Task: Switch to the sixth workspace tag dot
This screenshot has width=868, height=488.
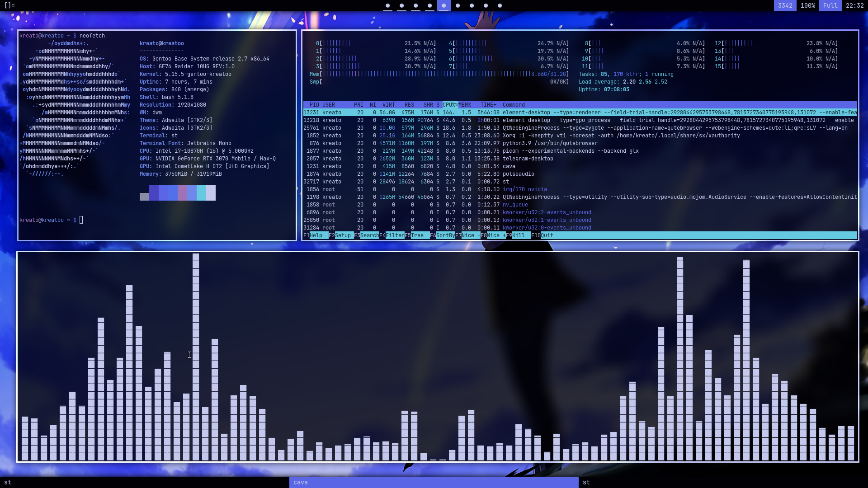Action: click(x=458, y=6)
